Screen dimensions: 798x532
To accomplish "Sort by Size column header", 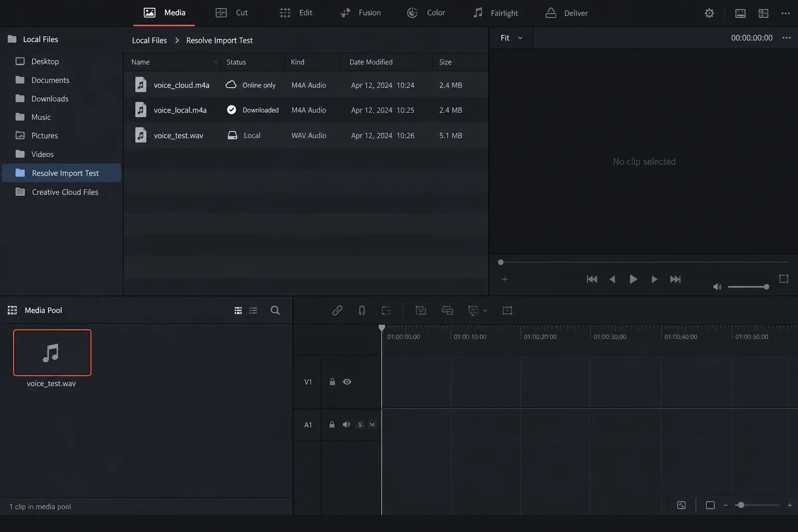I will pyautogui.click(x=460, y=62).
